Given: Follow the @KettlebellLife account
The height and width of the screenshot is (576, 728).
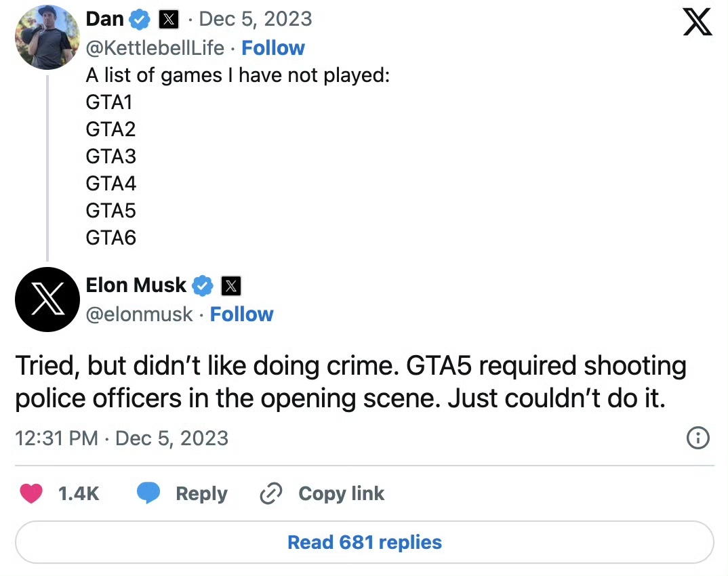Looking at the screenshot, I should 273,48.
